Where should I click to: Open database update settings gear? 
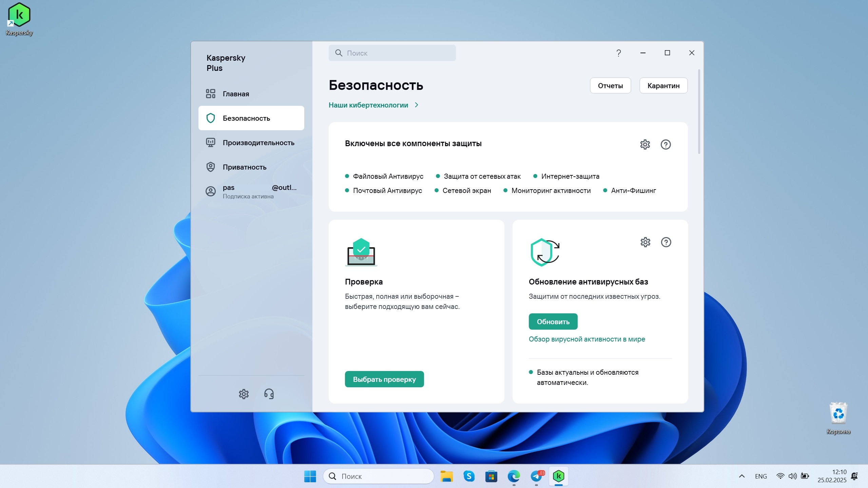(x=645, y=242)
